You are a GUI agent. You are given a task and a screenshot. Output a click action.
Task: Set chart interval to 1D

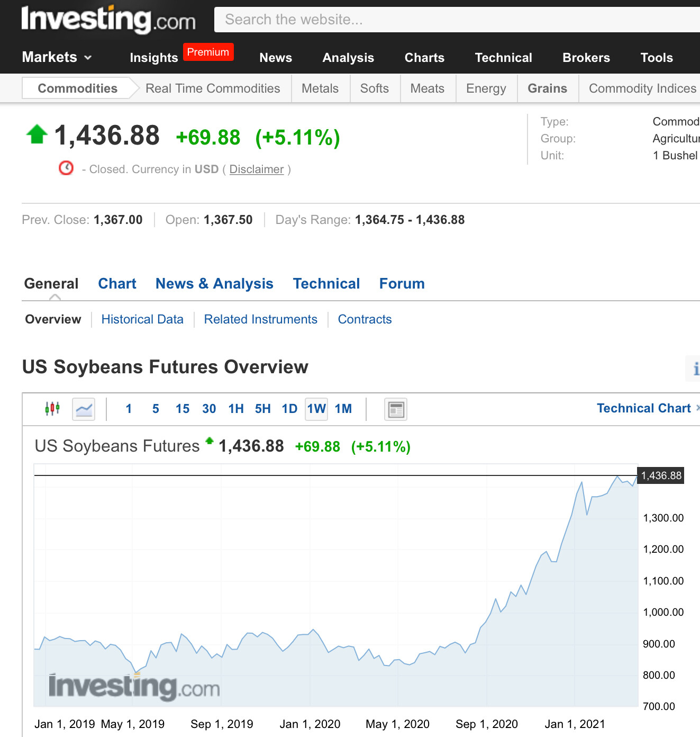pyautogui.click(x=289, y=409)
